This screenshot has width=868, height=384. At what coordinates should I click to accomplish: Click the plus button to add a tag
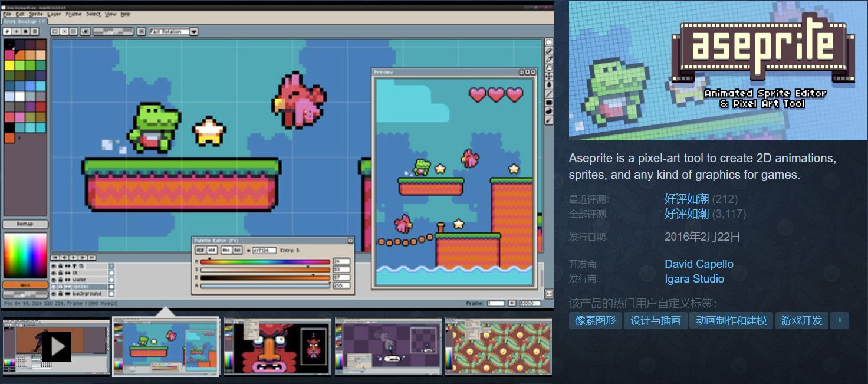(839, 320)
